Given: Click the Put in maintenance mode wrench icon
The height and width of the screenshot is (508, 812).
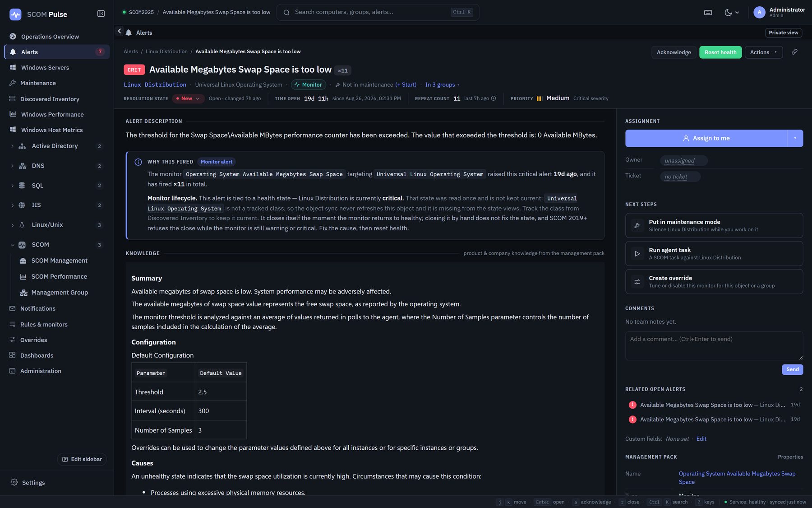Looking at the screenshot, I should pos(637,225).
